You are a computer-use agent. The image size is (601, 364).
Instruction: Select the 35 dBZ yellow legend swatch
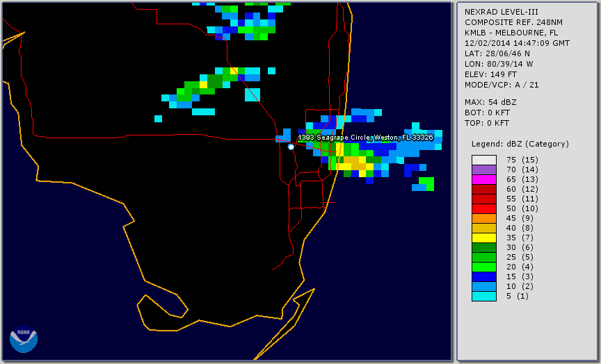pyautogui.click(x=483, y=238)
